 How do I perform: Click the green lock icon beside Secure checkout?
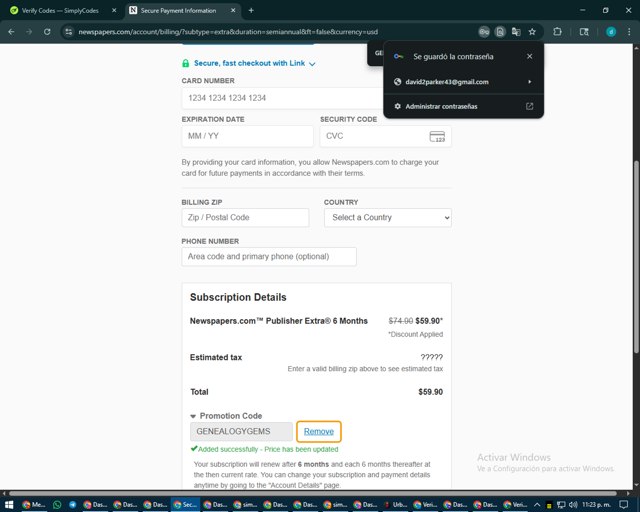[186, 63]
